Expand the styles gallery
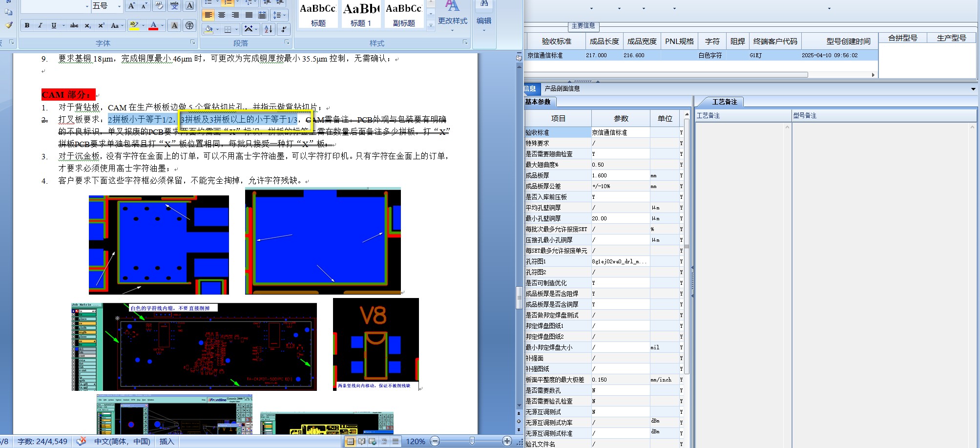 tap(431, 25)
